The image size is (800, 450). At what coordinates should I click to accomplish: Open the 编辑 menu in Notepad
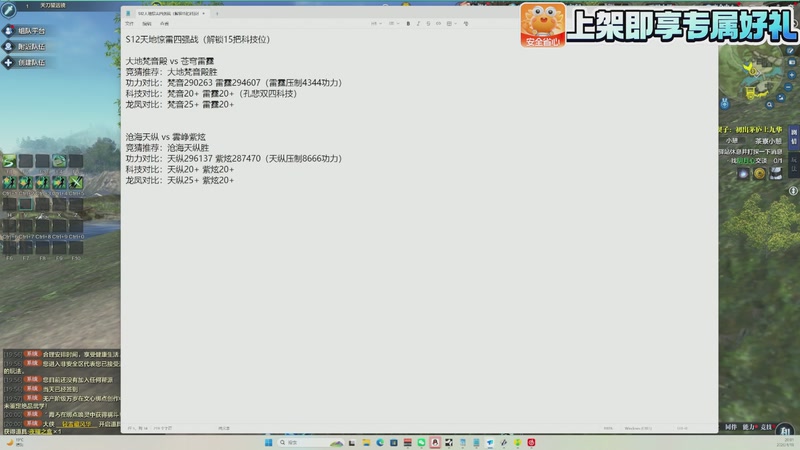tap(147, 23)
